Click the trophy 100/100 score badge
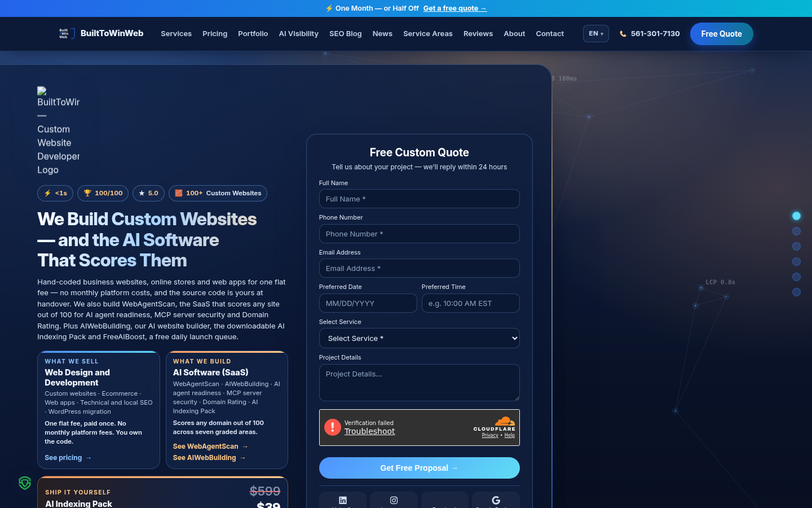Image resolution: width=812 pixels, height=508 pixels. pos(103,193)
